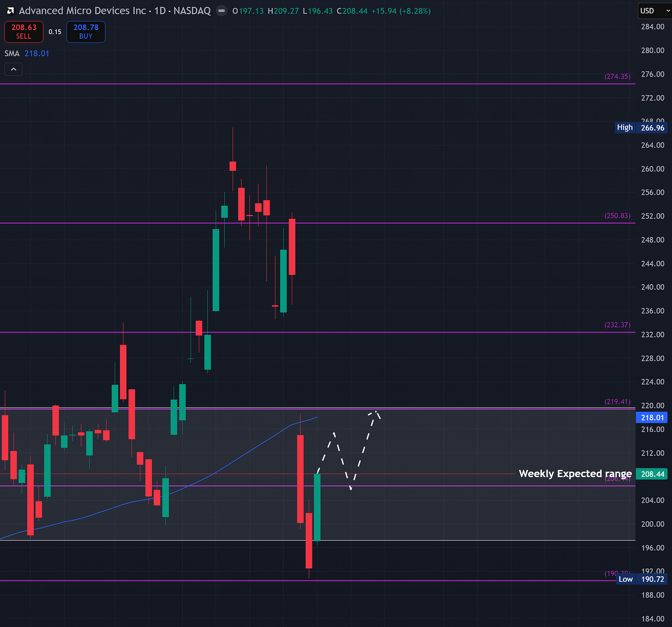The width and height of the screenshot is (672, 627).
Task: Click the High 266.96 price label
Action: point(641,128)
